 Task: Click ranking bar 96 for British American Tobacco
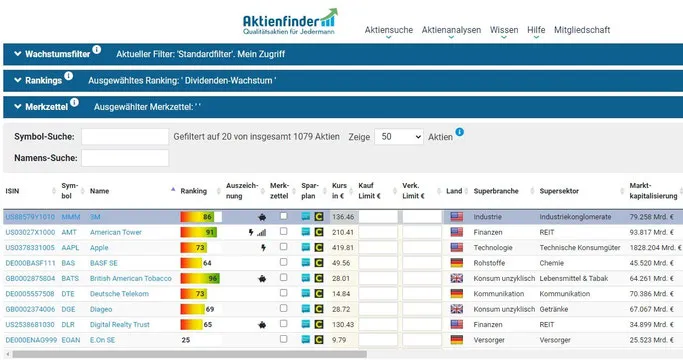point(200,278)
